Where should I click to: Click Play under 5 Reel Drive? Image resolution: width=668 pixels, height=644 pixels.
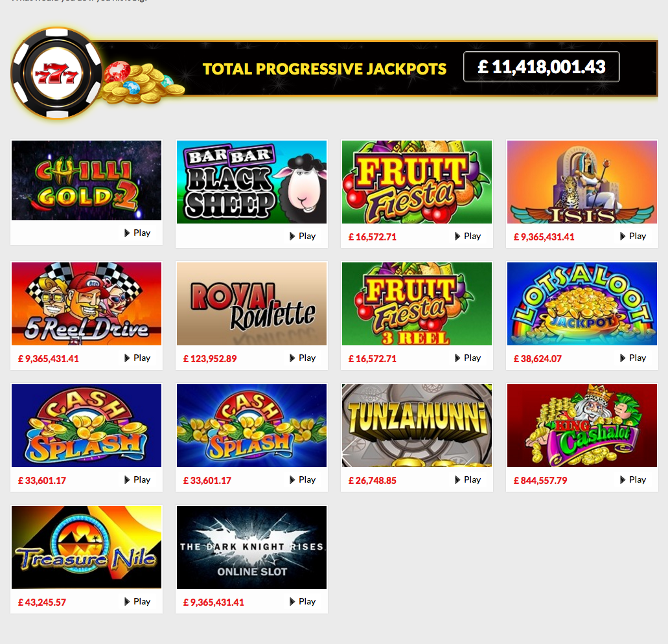[x=137, y=358]
